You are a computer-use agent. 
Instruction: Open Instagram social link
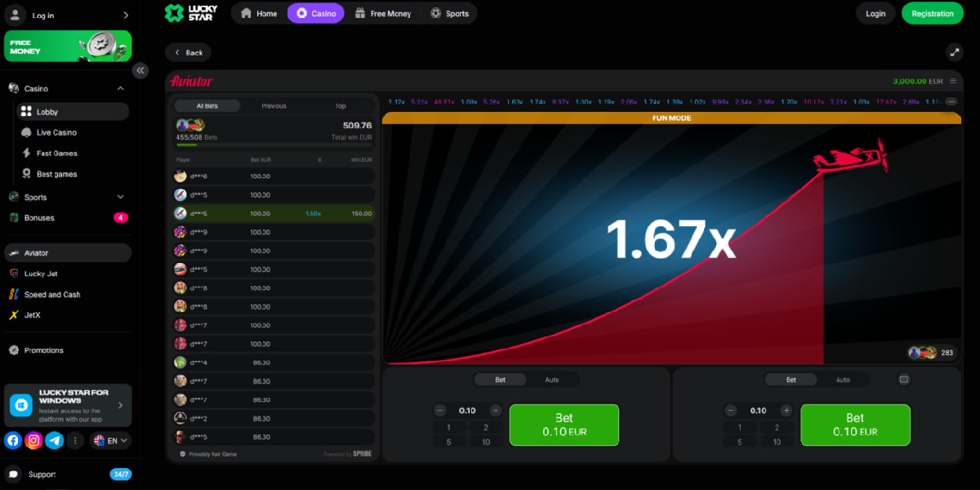point(33,440)
